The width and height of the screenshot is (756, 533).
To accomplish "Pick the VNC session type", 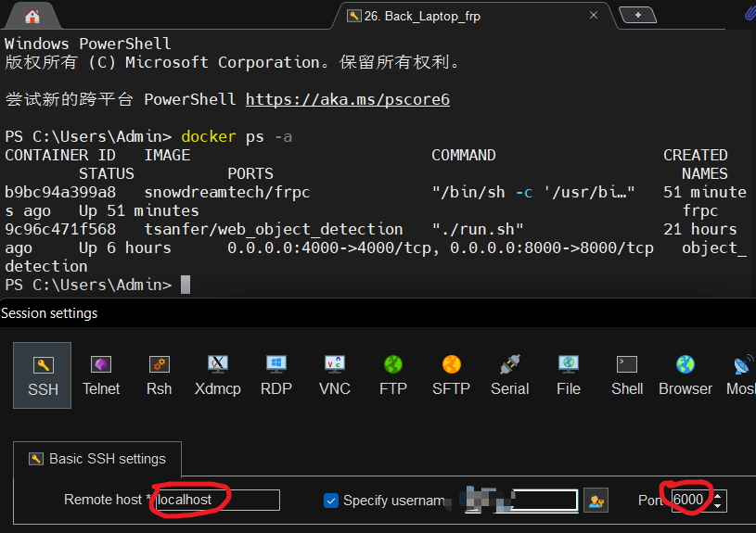I will point(335,375).
